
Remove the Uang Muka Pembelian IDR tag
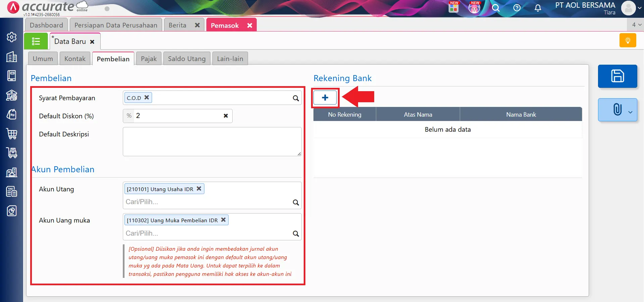[223, 220]
